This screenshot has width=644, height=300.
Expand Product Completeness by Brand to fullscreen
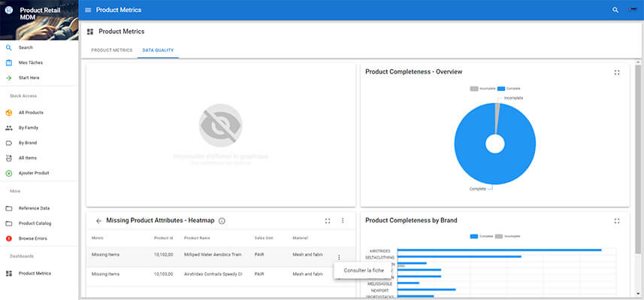[x=616, y=221]
